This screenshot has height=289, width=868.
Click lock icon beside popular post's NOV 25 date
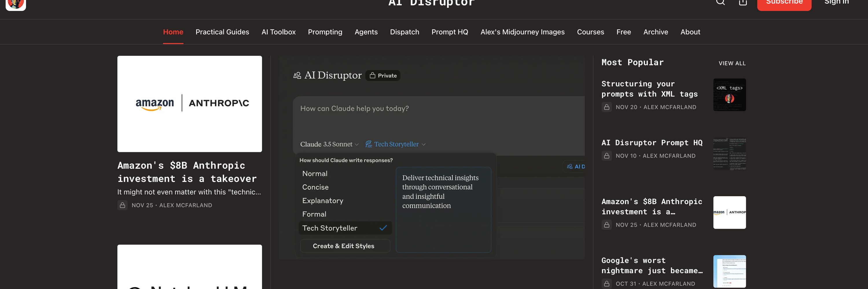(x=606, y=225)
